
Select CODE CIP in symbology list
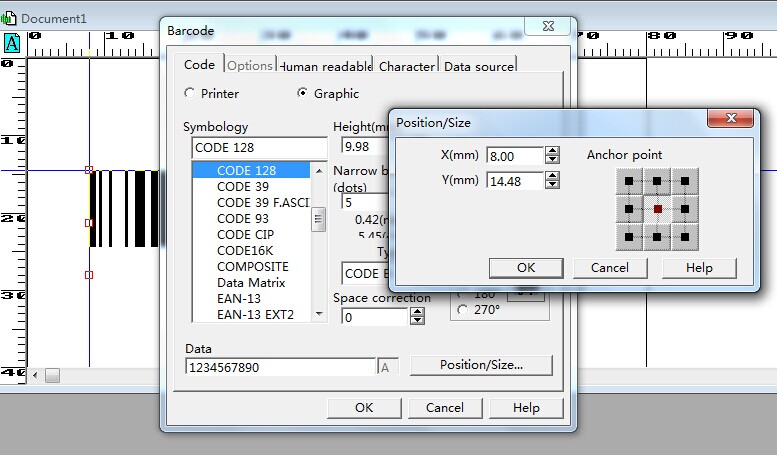[x=251, y=234]
